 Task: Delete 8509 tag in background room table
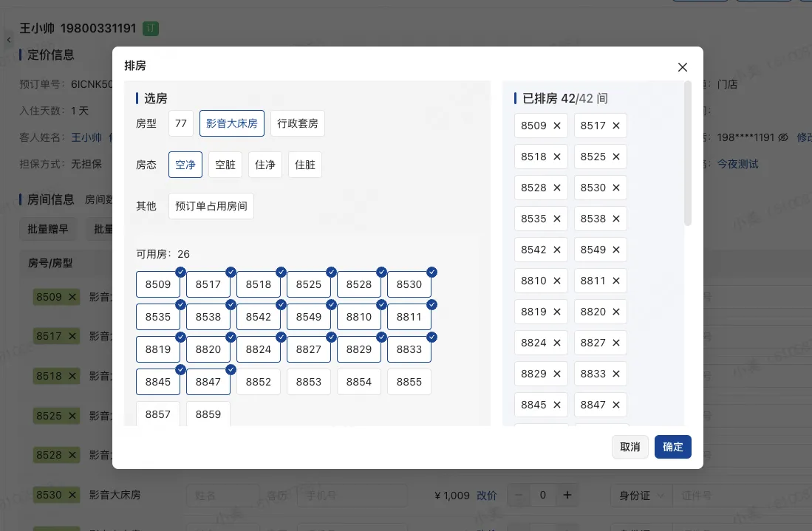[x=72, y=297]
